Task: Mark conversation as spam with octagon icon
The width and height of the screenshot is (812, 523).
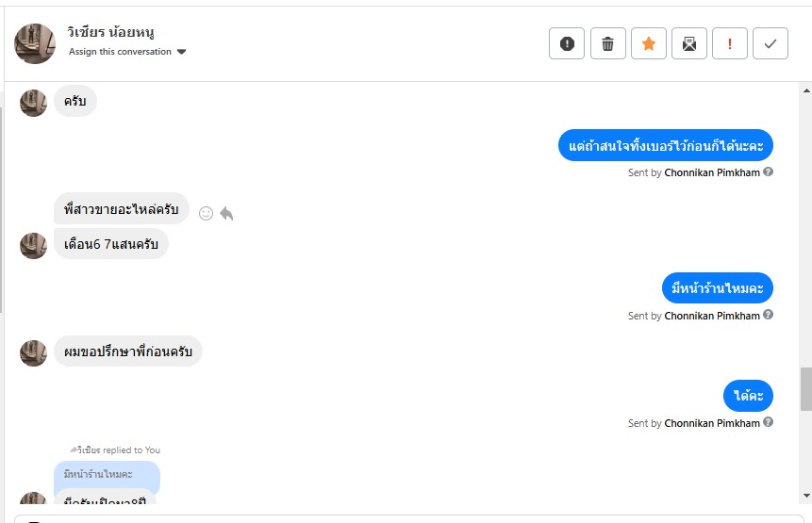Action: (x=567, y=43)
